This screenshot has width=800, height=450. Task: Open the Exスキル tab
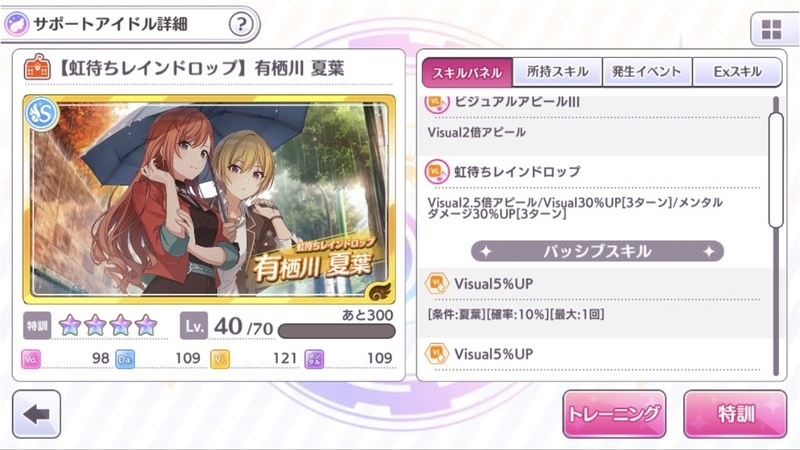(x=737, y=72)
